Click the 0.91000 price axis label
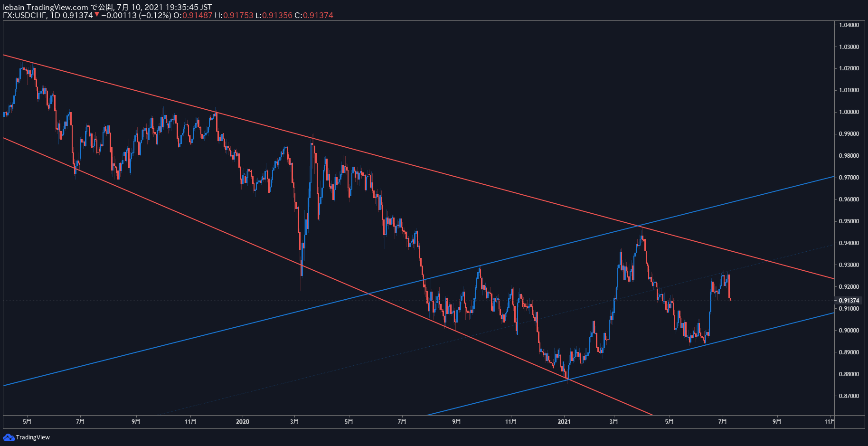Image resolution: width=868 pixels, height=446 pixels. click(849, 309)
